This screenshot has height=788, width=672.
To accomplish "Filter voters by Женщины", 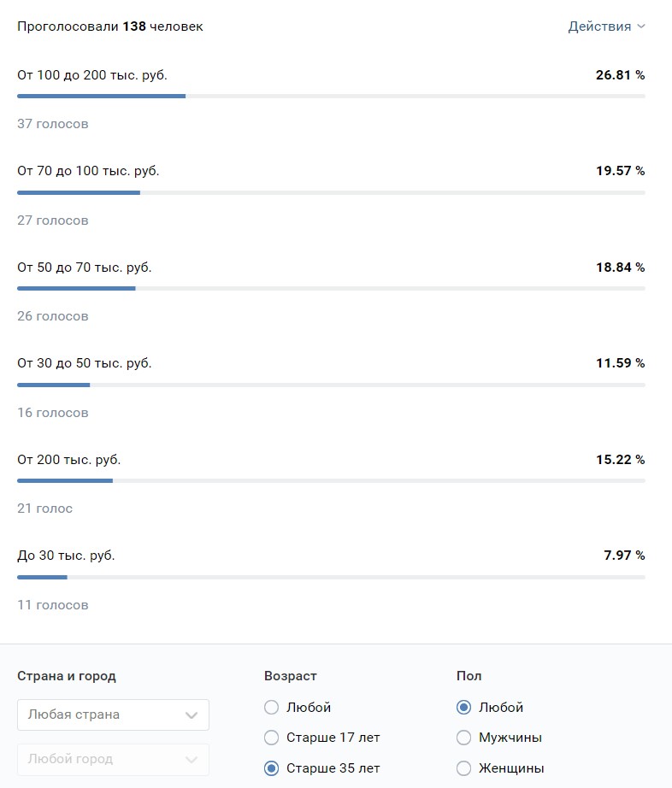I will (x=464, y=768).
